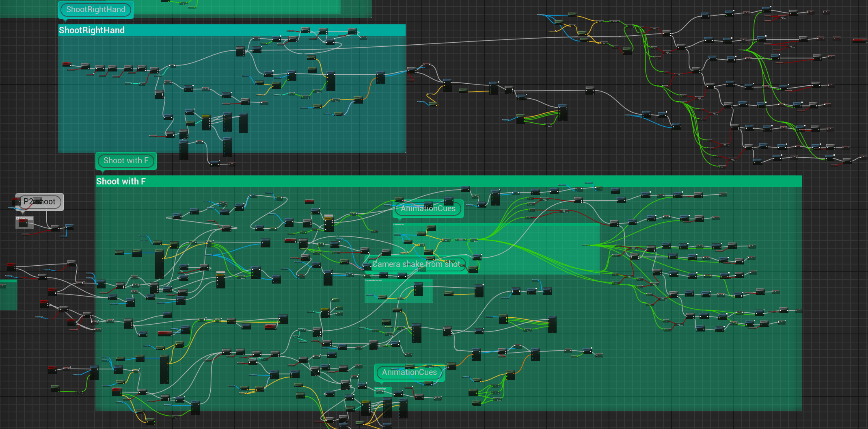Click the red node at far right edge
The height and width of the screenshot is (429, 868).
pos(859,40)
